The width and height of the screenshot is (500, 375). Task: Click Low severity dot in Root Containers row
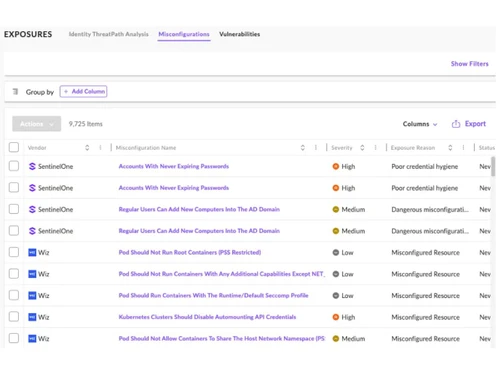(x=336, y=252)
